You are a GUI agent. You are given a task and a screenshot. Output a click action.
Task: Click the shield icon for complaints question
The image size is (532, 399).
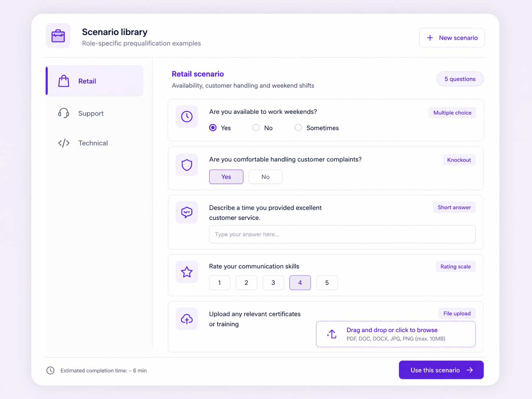coord(187,165)
